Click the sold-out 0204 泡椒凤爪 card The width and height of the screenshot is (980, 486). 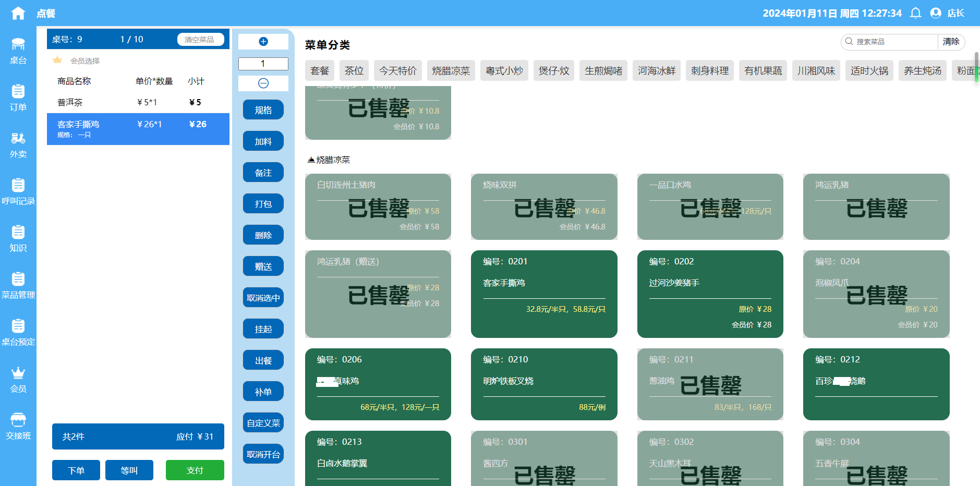(x=876, y=294)
